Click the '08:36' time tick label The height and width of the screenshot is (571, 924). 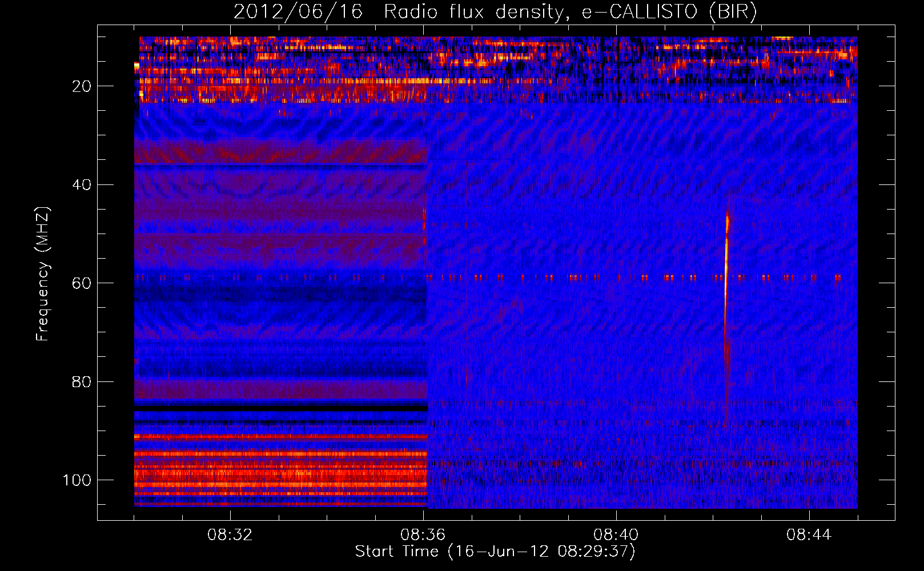(x=423, y=535)
